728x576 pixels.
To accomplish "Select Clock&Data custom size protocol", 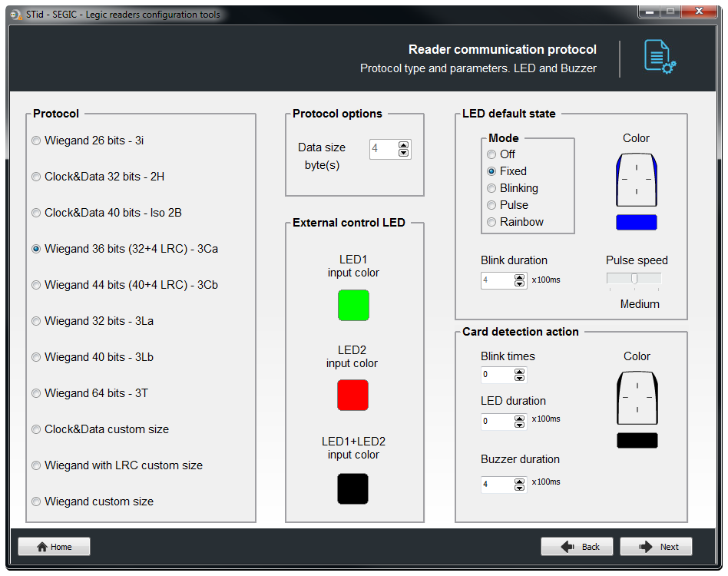I will [x=100, y=430].
